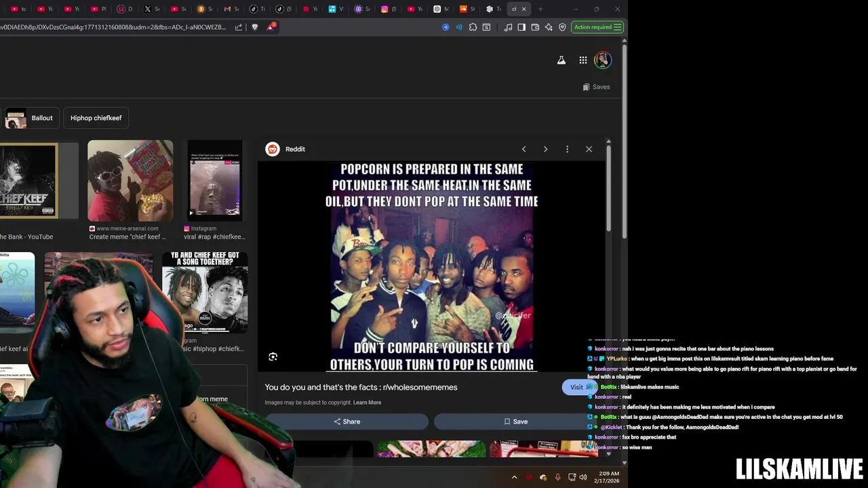Open the meme-arsenal cereal box thumbnail
Image resolution: width=868 pixels, height=488 pixels.
[130, 180]
